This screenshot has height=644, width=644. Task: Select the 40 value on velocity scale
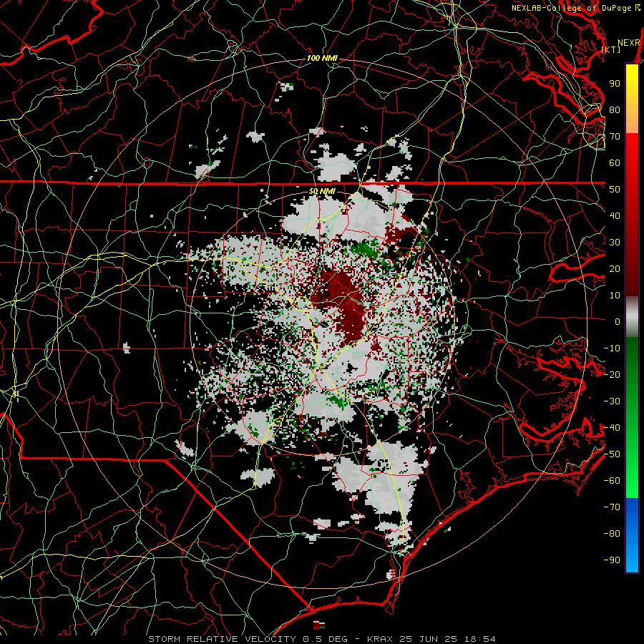click(615, 215)
